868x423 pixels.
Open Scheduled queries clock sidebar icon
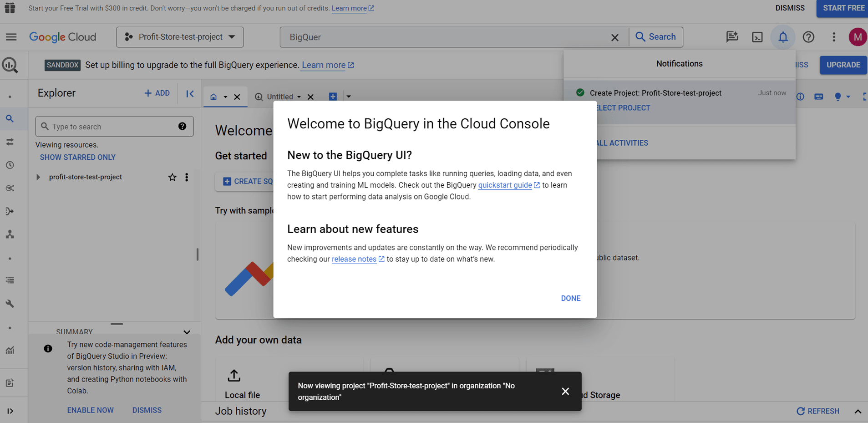(x=10, y=165)
